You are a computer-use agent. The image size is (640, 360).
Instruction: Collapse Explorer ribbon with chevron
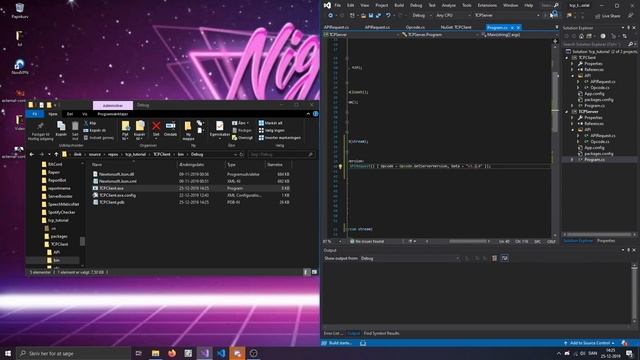tap(308, 114)
